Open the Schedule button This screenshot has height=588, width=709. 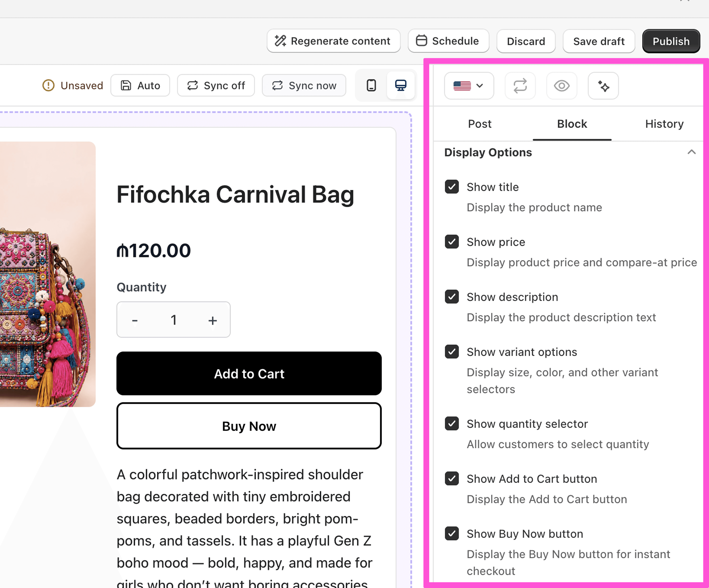coord(448,41)
